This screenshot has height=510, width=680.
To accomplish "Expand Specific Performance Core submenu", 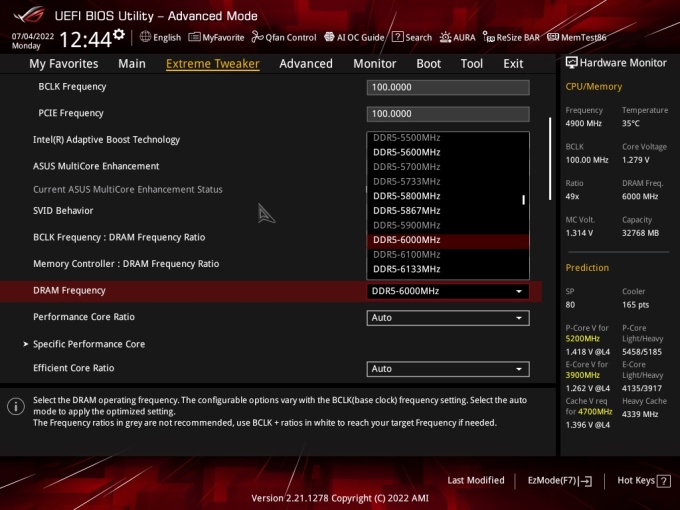I will click(89, 344).
